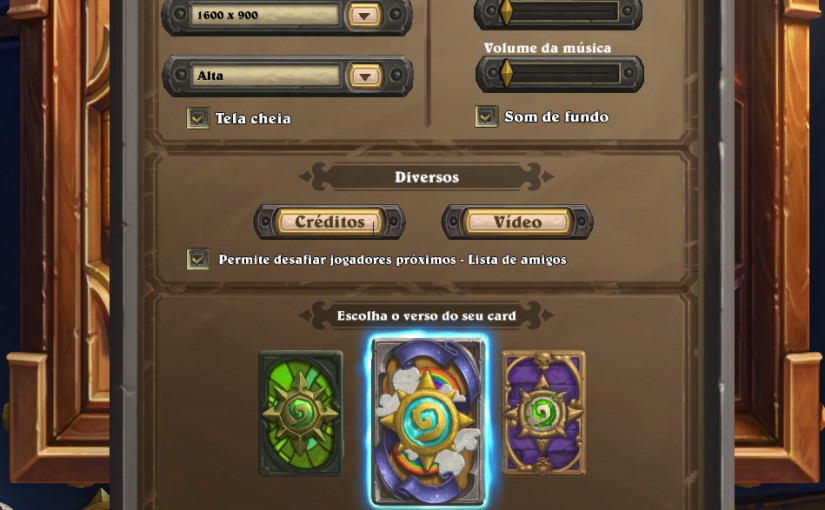Click the Escolha o verso do seu card header
The width and height of the screenshot is (825, 510).
427,316
